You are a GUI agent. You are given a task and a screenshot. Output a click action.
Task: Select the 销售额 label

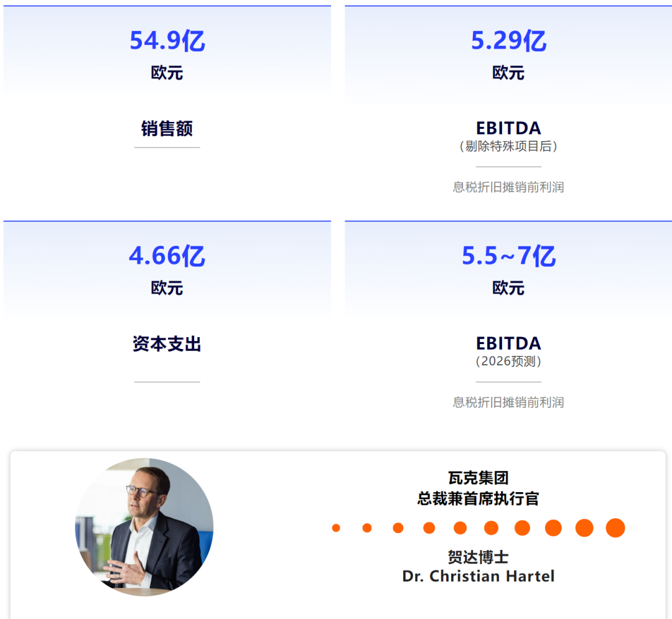167,129
